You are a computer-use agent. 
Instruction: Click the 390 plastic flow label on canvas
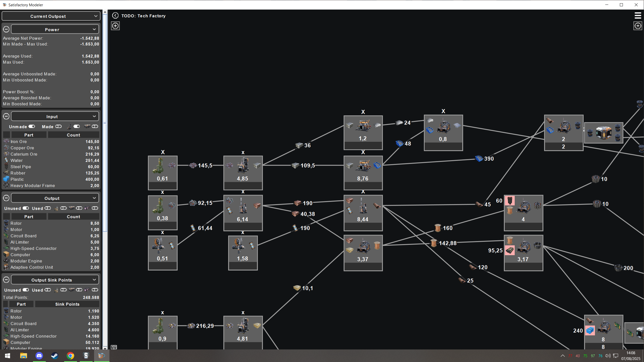(489, 159)
